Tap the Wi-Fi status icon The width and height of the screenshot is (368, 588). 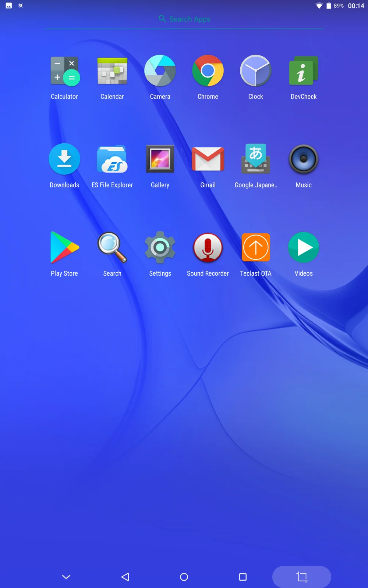(319, 6)
